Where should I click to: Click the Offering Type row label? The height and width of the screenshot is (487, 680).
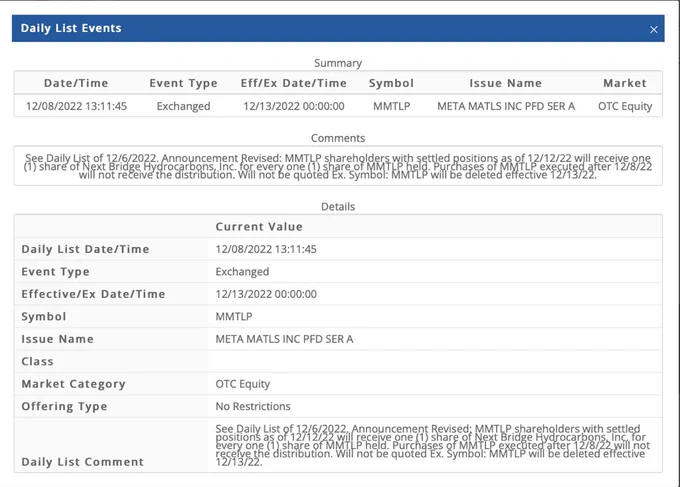(64, 407)
